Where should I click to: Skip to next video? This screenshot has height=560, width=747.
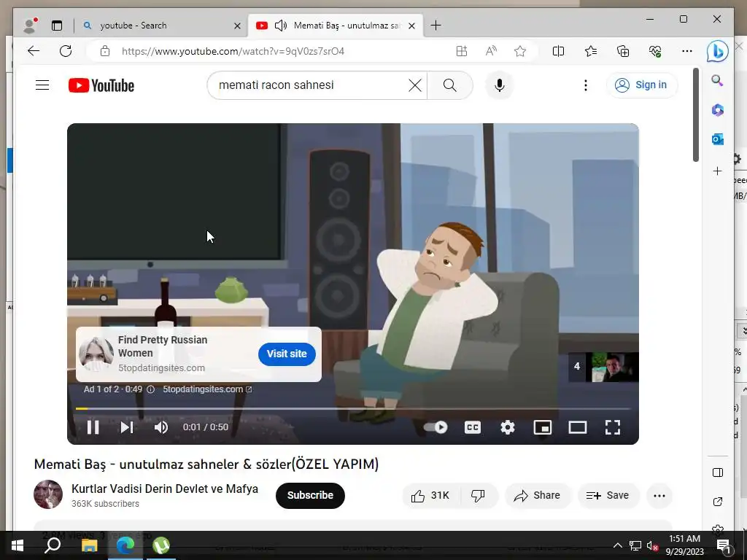click(127, 427)
